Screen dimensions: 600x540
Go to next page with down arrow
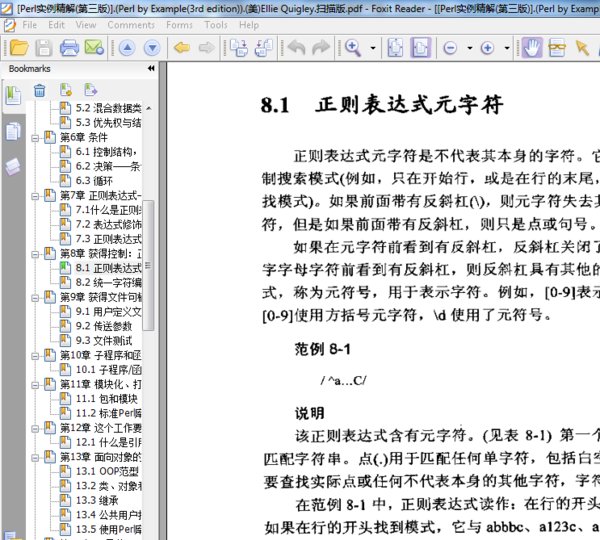point(152,48)
